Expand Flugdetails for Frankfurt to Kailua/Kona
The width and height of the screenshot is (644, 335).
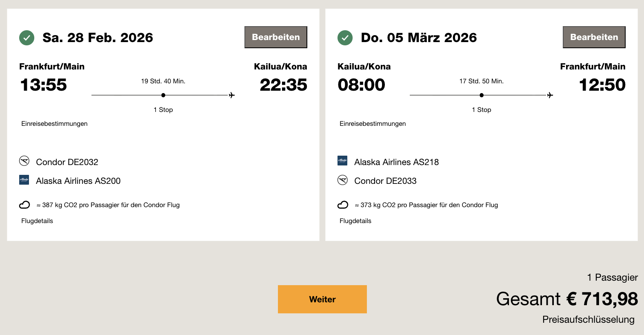(37, 221)
